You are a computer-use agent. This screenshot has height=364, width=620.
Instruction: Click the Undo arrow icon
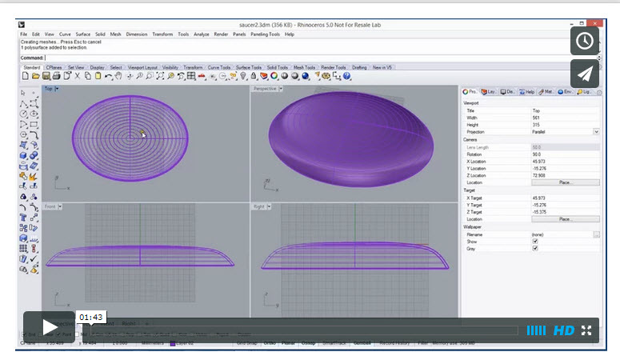coord(108,76)
